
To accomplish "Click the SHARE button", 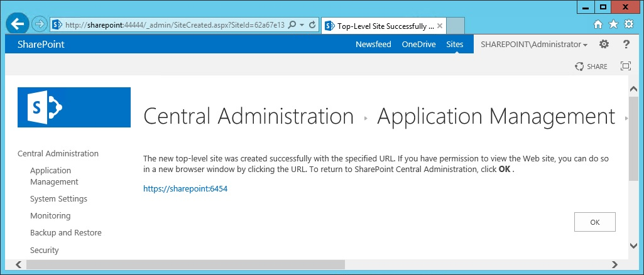I will [591, 67].
